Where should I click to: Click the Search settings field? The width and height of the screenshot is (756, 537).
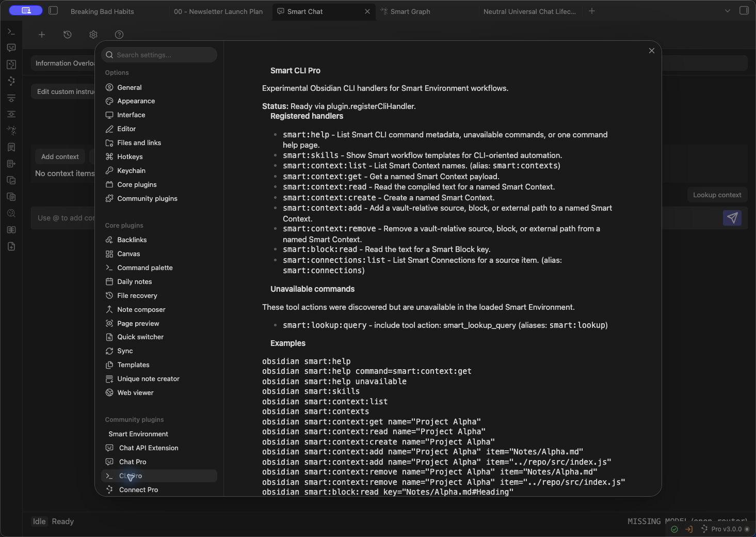(x=159, y=55)
